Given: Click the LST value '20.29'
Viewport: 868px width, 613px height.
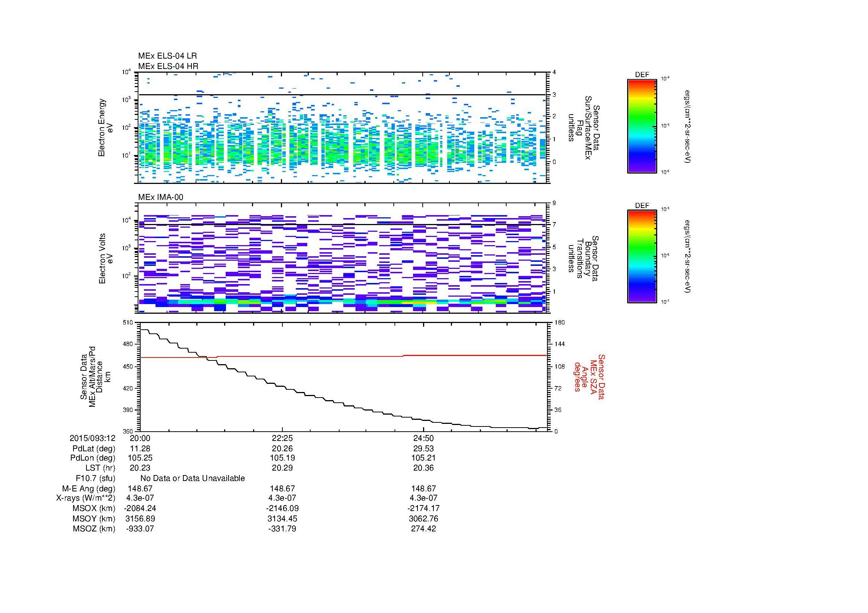Looking at the screenshot, I should tap(282, 468).
